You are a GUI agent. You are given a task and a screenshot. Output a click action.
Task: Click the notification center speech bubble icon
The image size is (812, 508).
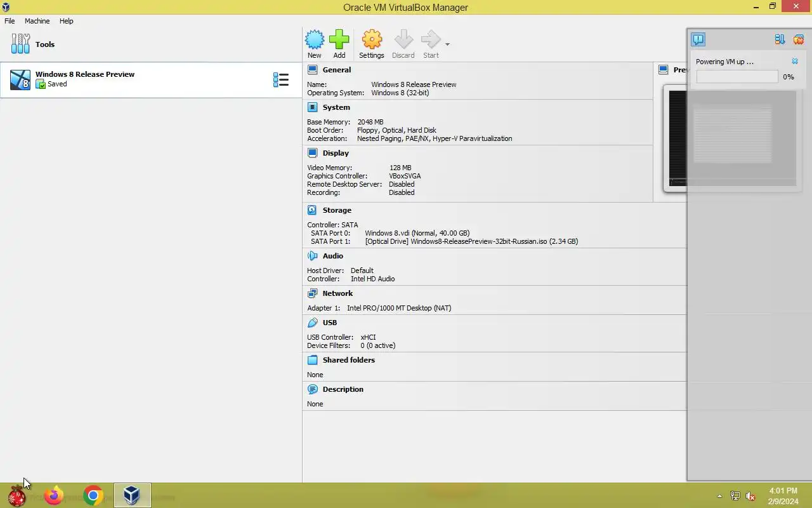pos(698,39)
